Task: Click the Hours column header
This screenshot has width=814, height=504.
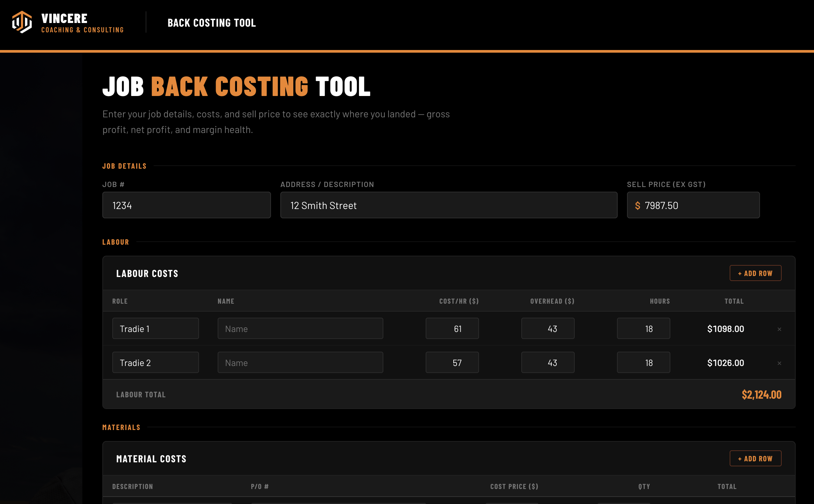Action: [660, 301]
